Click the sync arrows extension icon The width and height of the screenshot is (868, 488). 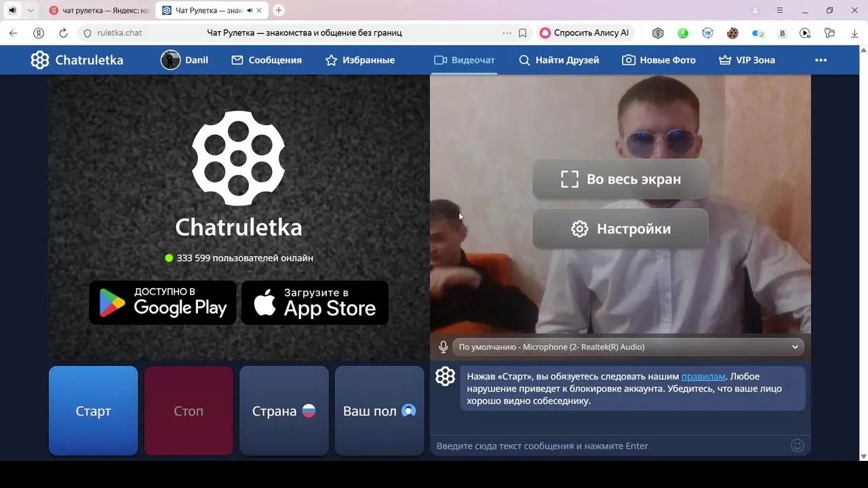(x=707, y=33)
